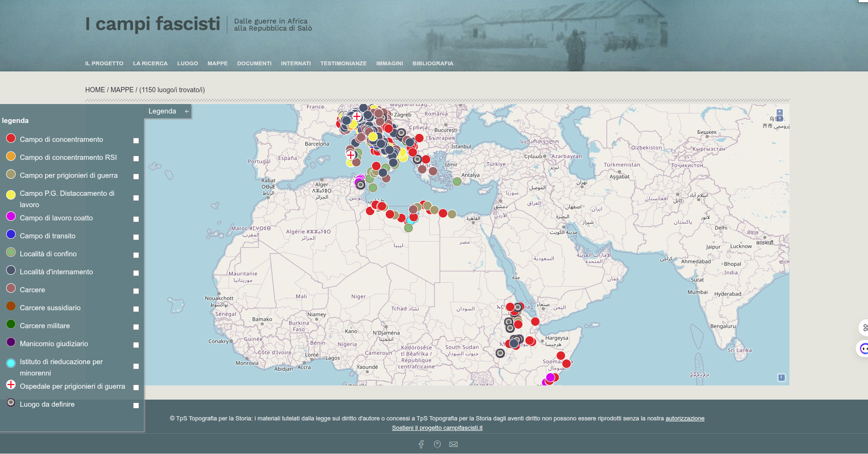Click the location pin icon in footer
This screenshot has width=868, height=454.
coord(437,444)
